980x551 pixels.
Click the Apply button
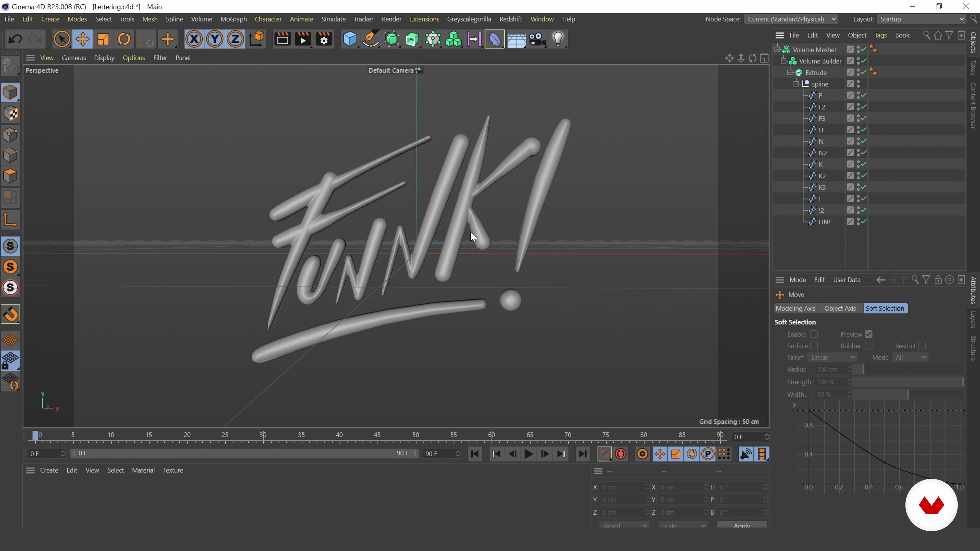[741, 525]
